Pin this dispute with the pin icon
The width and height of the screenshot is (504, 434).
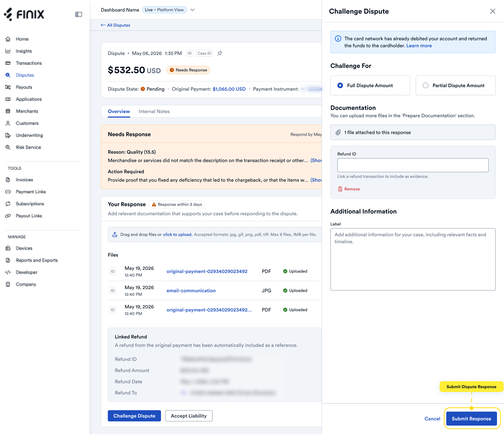click(x=220, y=53)
